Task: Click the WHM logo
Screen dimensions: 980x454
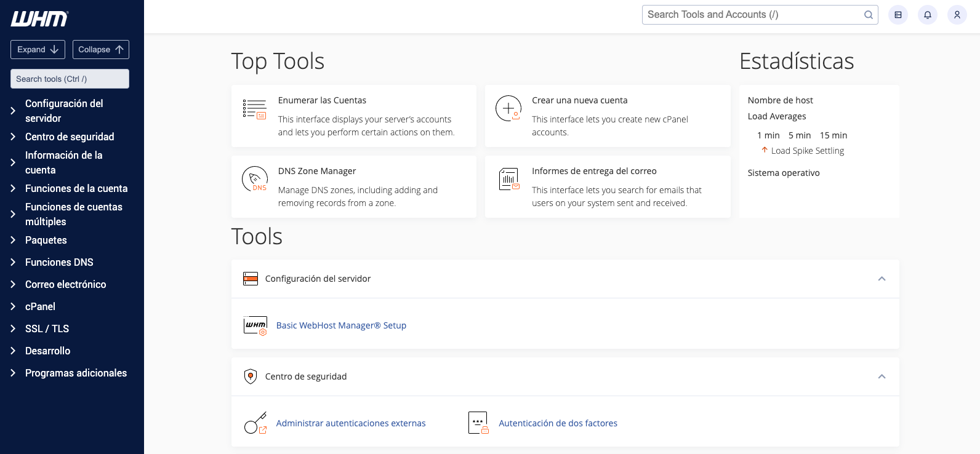Action: (x=39, y=19)
